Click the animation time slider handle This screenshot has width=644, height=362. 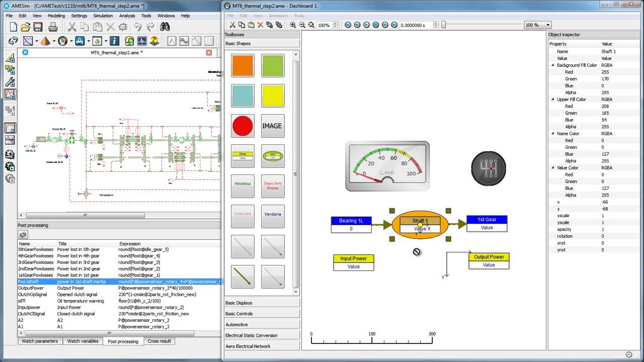click(x=444, y=25)
